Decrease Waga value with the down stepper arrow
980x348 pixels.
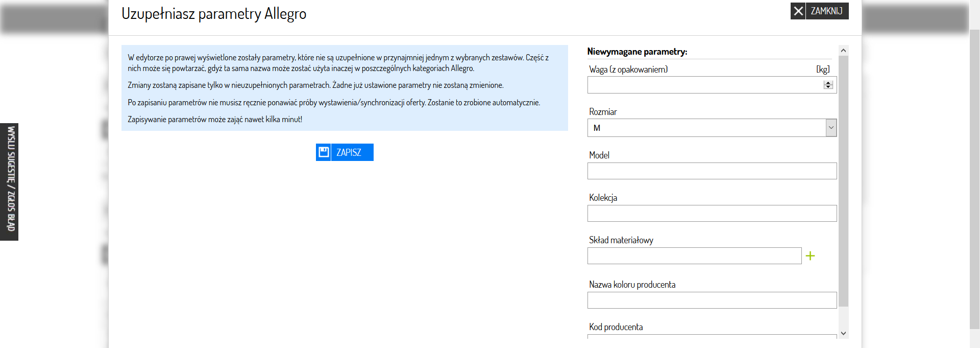pos(828,87)
